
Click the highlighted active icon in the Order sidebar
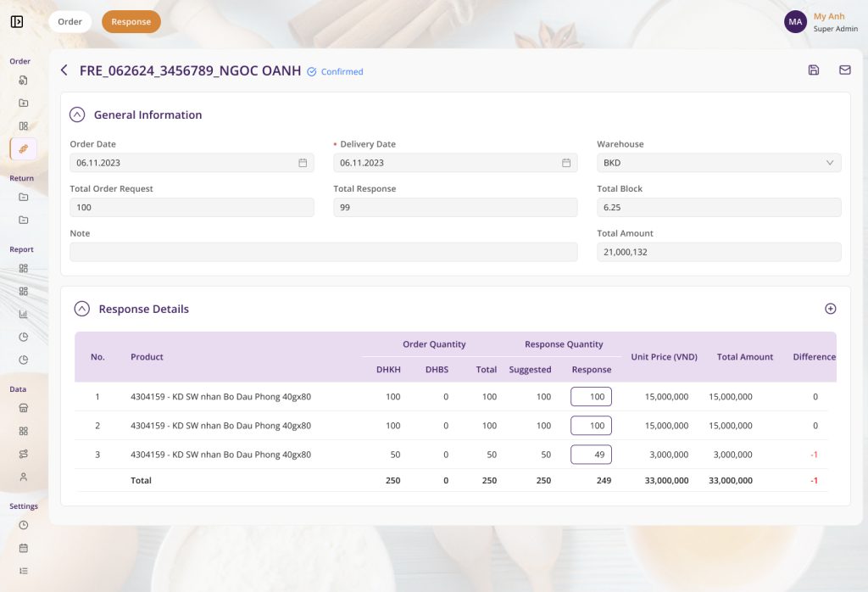click(x=24, y=148)
